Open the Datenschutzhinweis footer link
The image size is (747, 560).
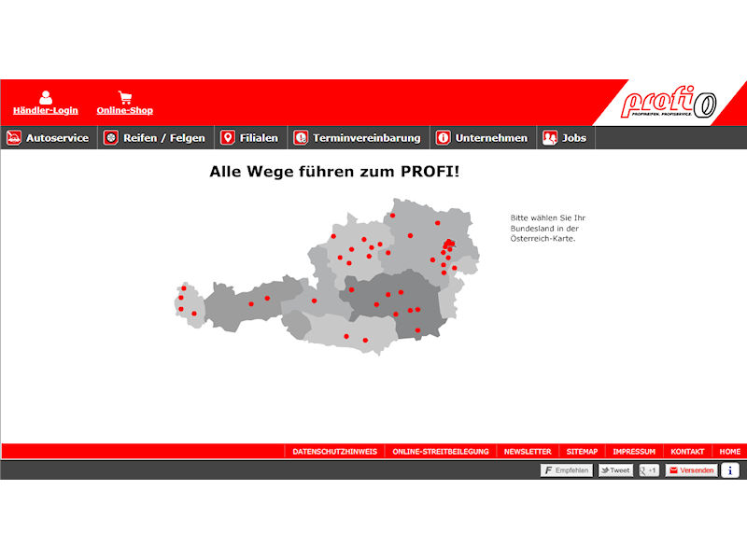coord(335,452)
